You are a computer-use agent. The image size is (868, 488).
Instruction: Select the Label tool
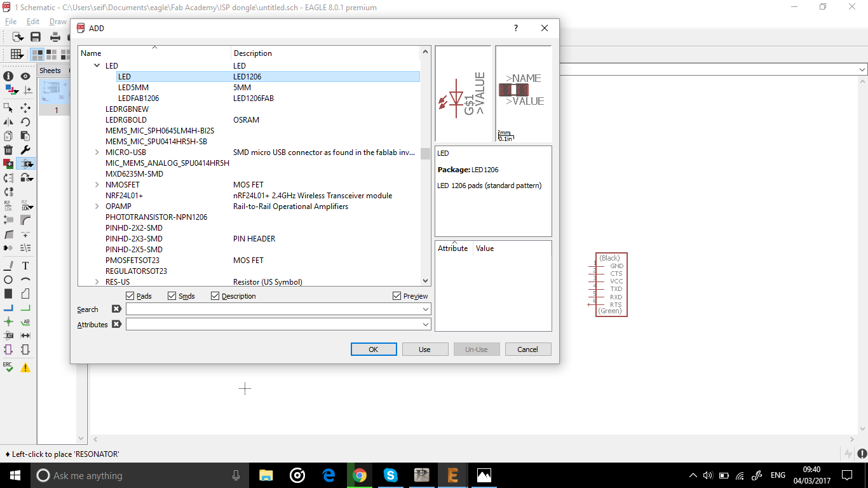click(25, 322)
